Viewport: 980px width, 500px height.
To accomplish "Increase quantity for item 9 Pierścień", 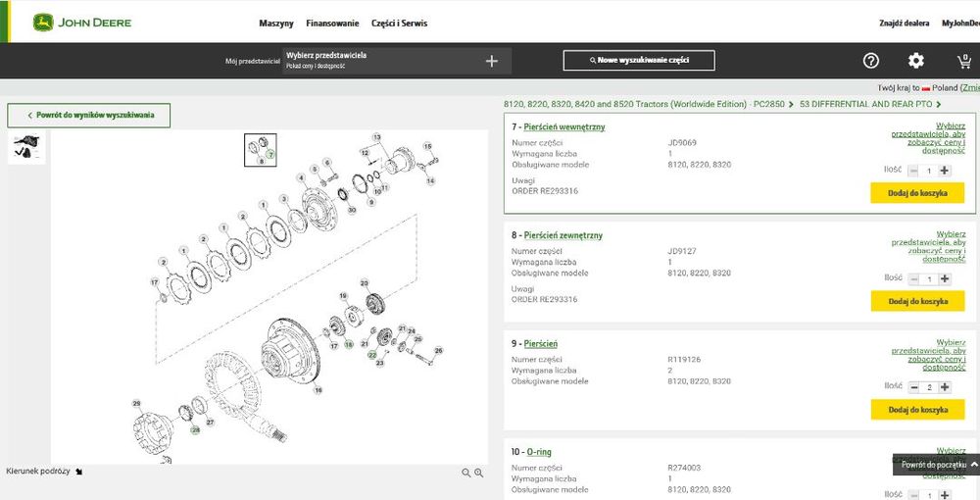I will [945, 387].
